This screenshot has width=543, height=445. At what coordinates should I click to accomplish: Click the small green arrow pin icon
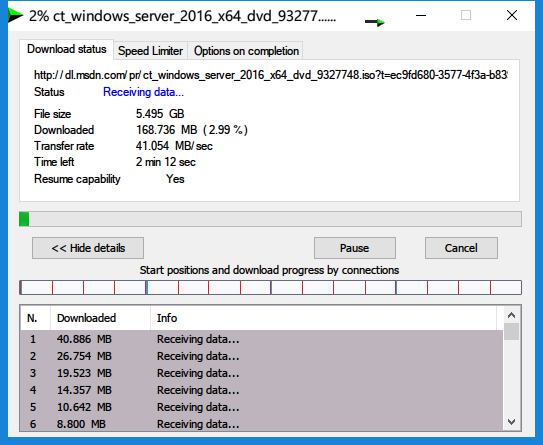click(375, 22)
